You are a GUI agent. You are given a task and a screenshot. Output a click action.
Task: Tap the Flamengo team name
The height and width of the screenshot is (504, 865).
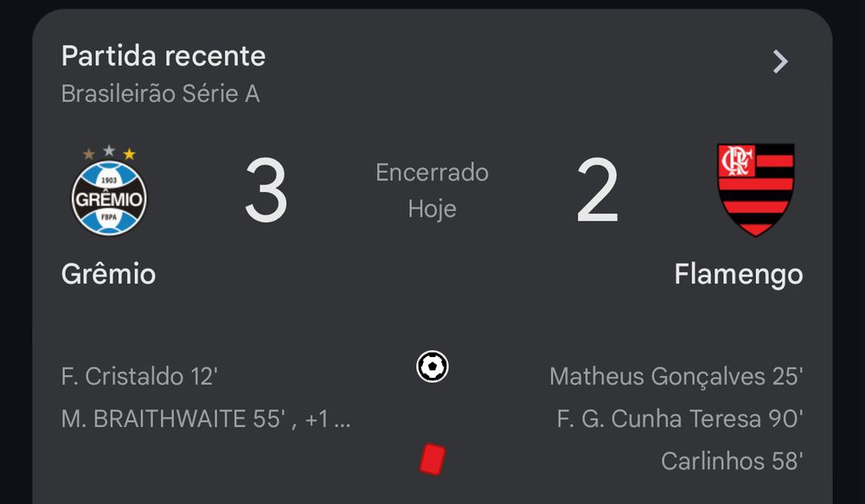739,275
